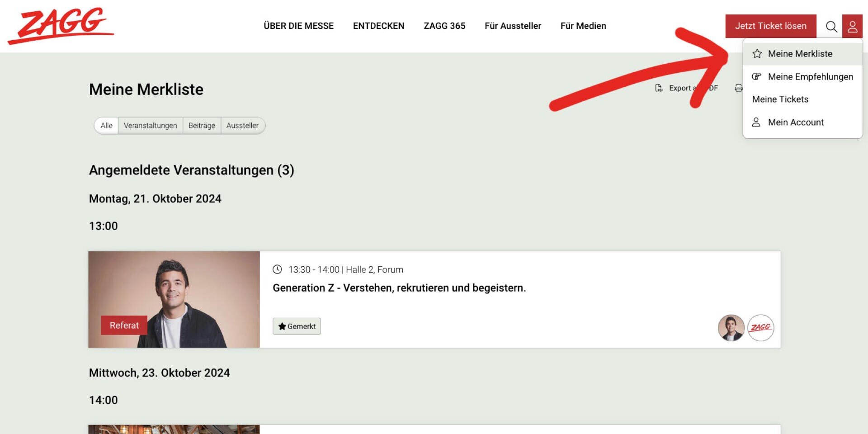Select Meine Tickets in dropdown

click(780, 99)
